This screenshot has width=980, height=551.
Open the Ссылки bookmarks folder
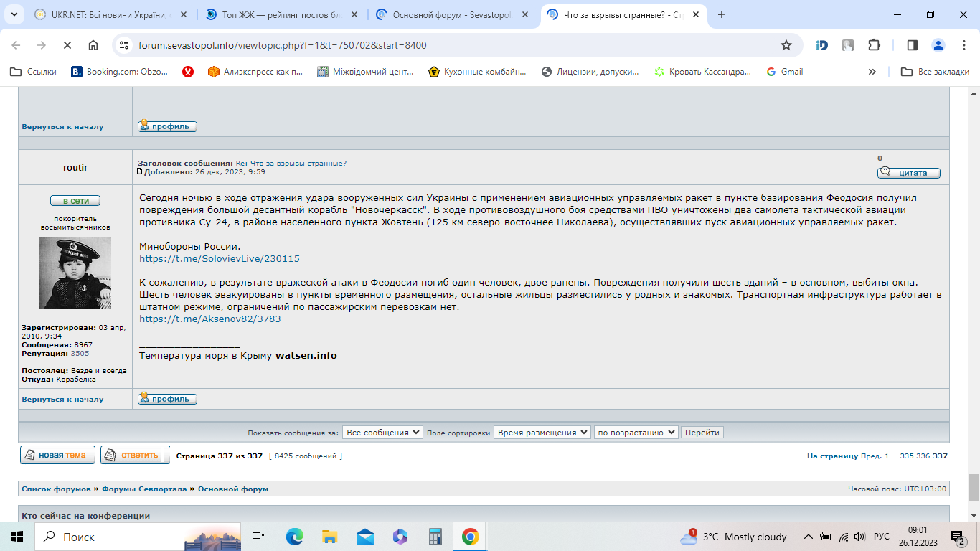click(34, 72)
